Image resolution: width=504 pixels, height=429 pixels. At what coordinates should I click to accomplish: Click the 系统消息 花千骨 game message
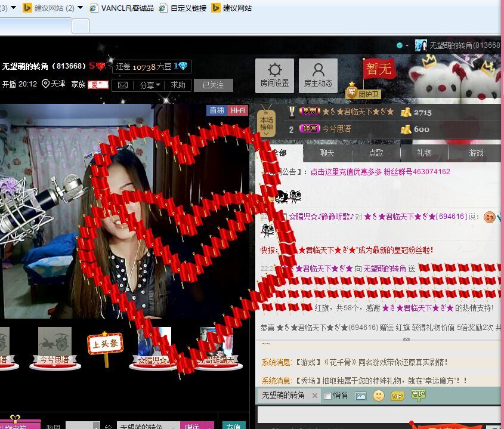354,362
